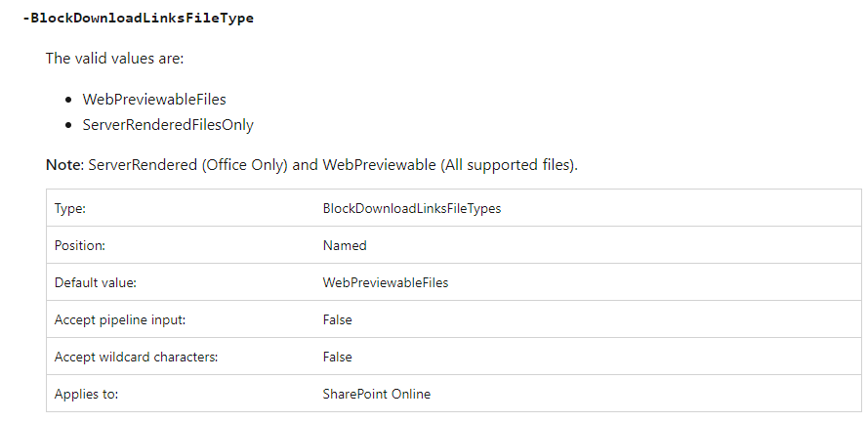Click the bullet point before ServerRenderedFilesOnly

pyautogui.click(x=68, y=125)
